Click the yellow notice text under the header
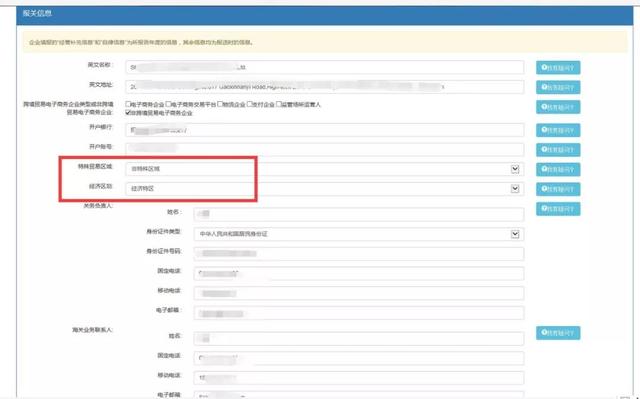The image size is (640, 399). point(141,42)
